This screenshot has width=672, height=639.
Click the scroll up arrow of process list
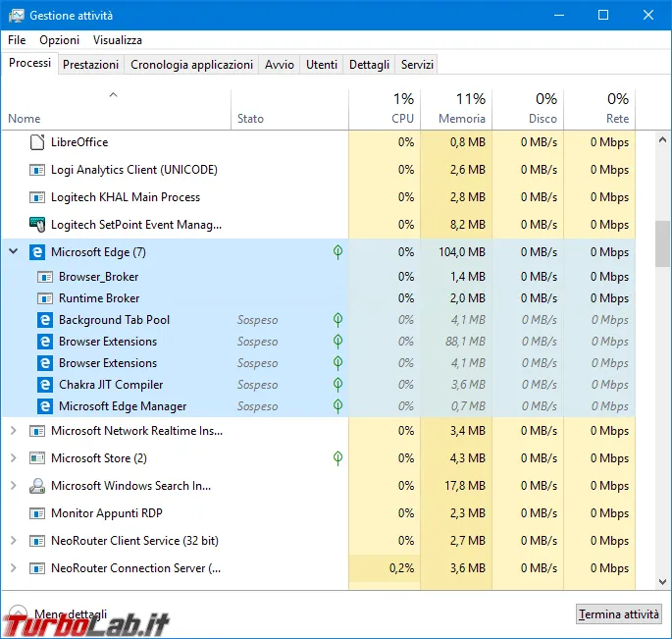click(x=662, y=139)
